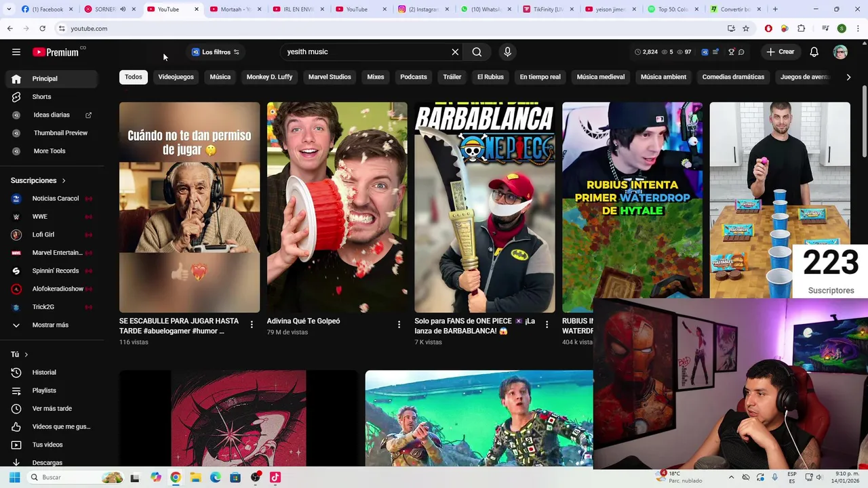The height and width of the screenshot is (488, 868).
Task: Toggle Los filtros button
Action: point(216,52)
